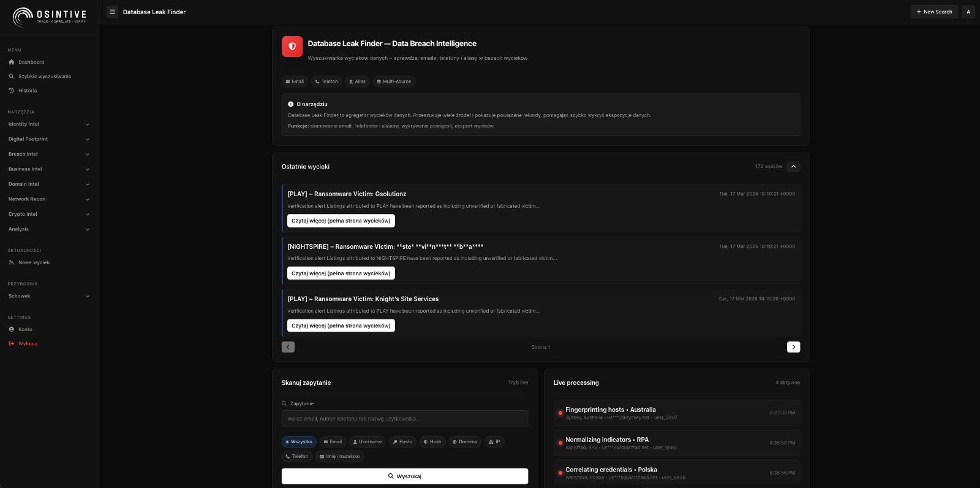This screenshot has height=488, width=980.
Task: Click the Strona 1 page indicator
Action: pyautogui.click(x=541, y=347)
